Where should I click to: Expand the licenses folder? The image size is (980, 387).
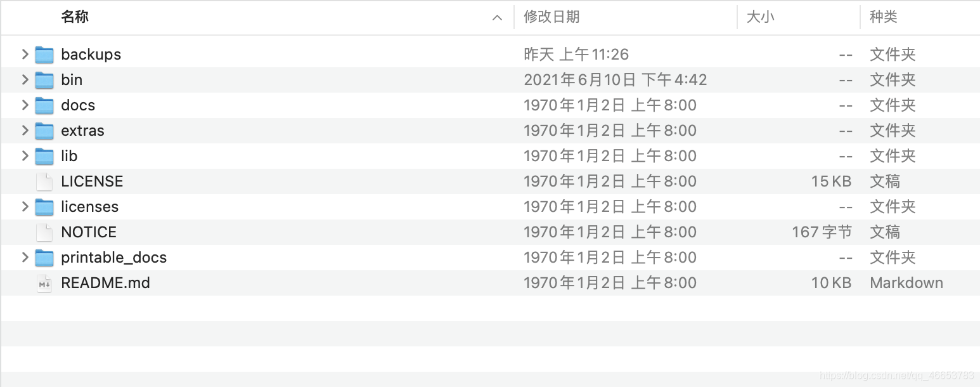click(25, 207)
